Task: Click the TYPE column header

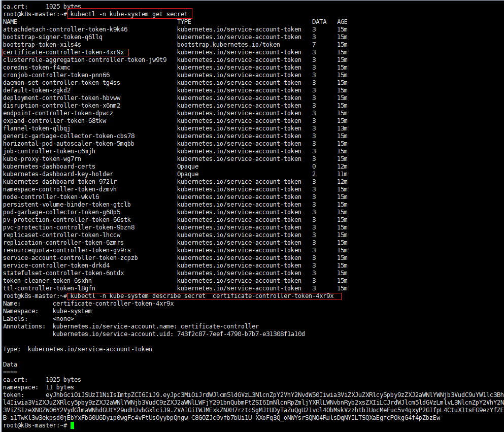Action: click(184, 22)
